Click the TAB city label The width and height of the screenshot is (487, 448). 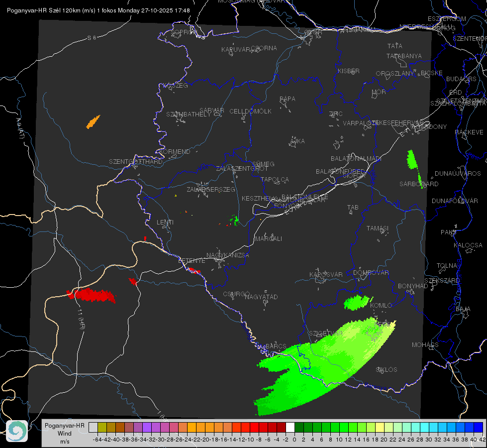[x=353, y=208]
